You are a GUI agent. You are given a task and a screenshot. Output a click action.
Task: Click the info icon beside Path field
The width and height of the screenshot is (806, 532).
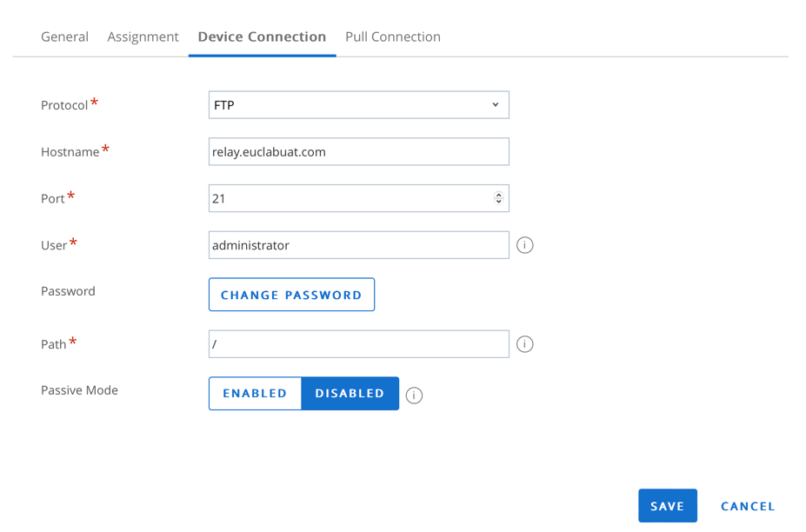tap(524, 343)
